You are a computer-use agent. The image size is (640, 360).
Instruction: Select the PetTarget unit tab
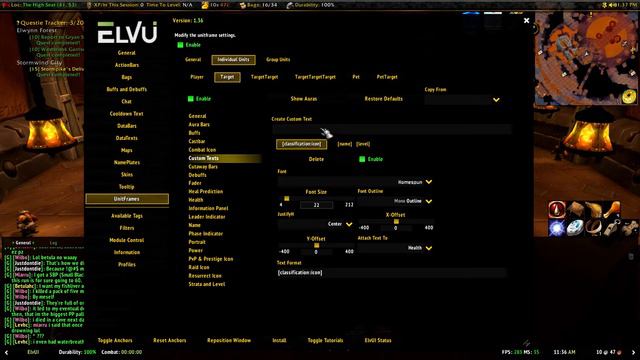(387, 77)
